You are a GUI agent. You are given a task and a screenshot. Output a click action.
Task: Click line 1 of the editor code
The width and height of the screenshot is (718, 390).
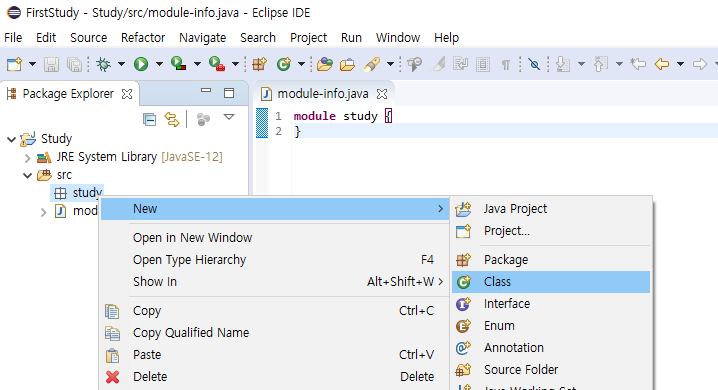click(x=342, y=116)
